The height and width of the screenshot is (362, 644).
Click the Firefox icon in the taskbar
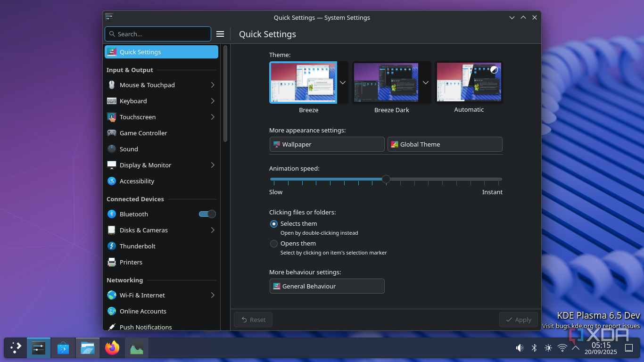112,348
